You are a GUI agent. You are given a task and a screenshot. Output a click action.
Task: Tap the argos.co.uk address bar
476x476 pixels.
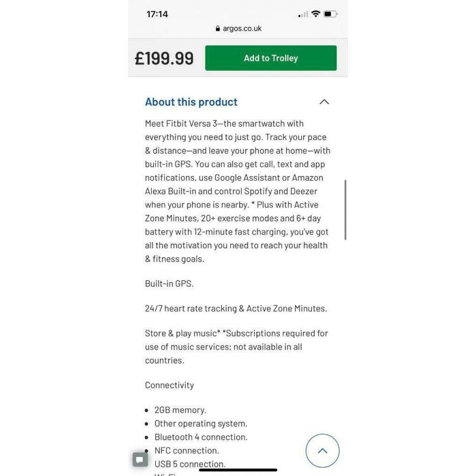coord(239,29)
